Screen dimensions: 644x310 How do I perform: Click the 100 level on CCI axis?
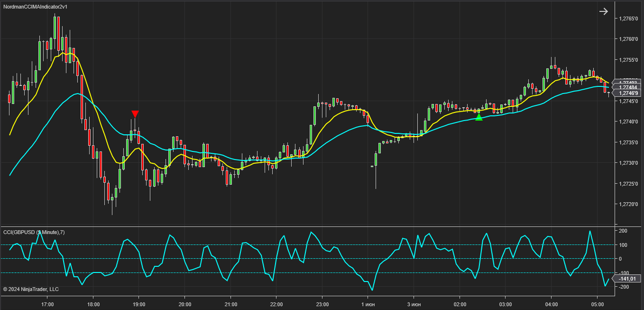[x=623, y=245]
